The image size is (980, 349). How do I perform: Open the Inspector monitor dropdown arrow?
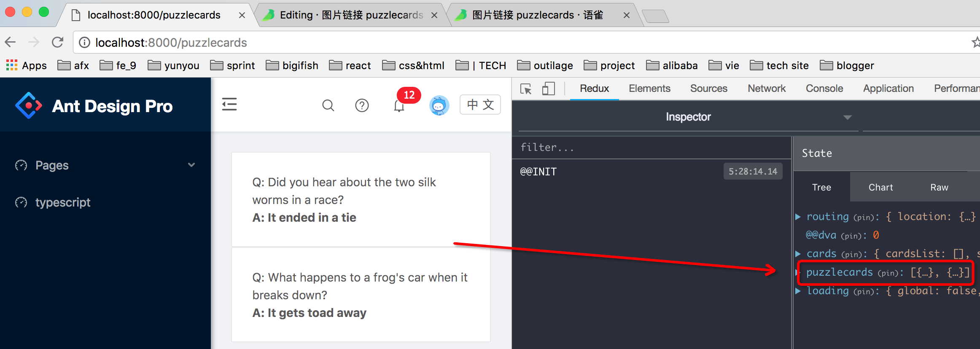848,117
